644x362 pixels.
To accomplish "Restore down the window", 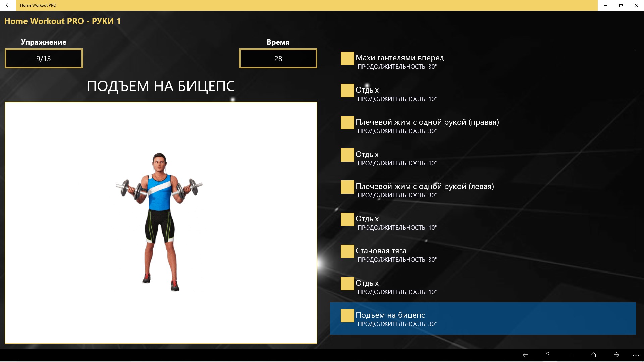I will click(x=621, y=5).
